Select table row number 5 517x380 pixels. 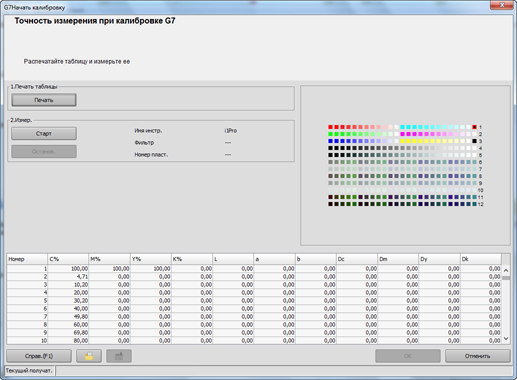point(253,301)
